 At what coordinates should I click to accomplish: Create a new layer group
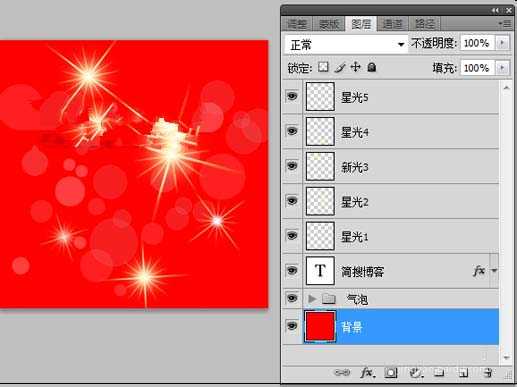439,372
